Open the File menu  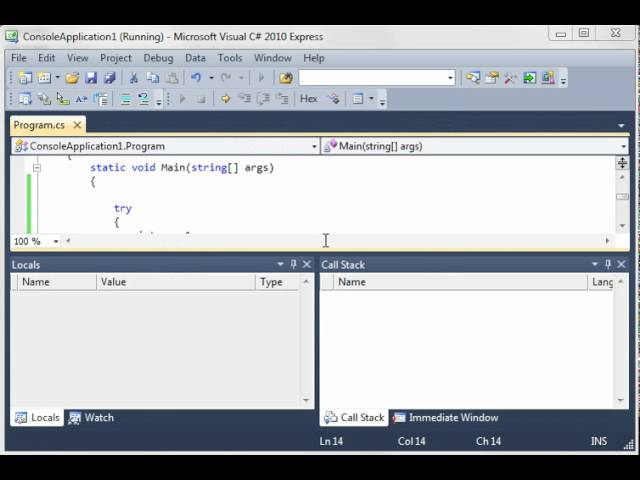pyautogui.click(x=19, y=58)
